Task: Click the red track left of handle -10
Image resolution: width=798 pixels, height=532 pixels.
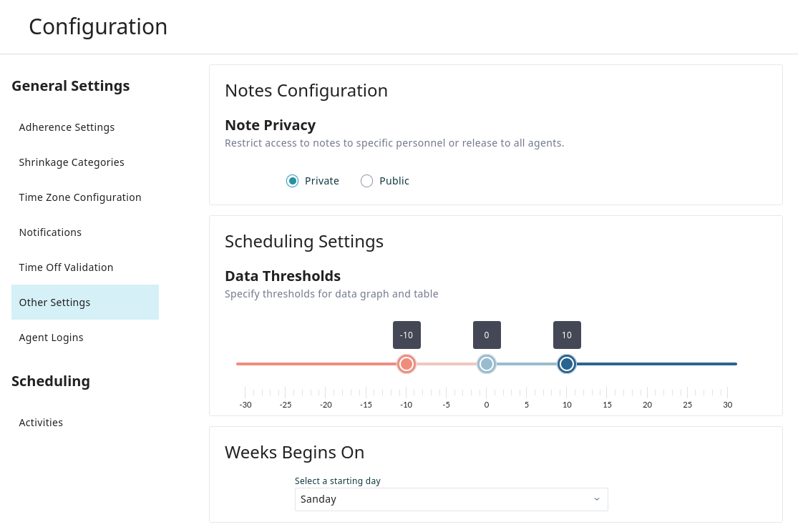Action: (x=315, y=364)
